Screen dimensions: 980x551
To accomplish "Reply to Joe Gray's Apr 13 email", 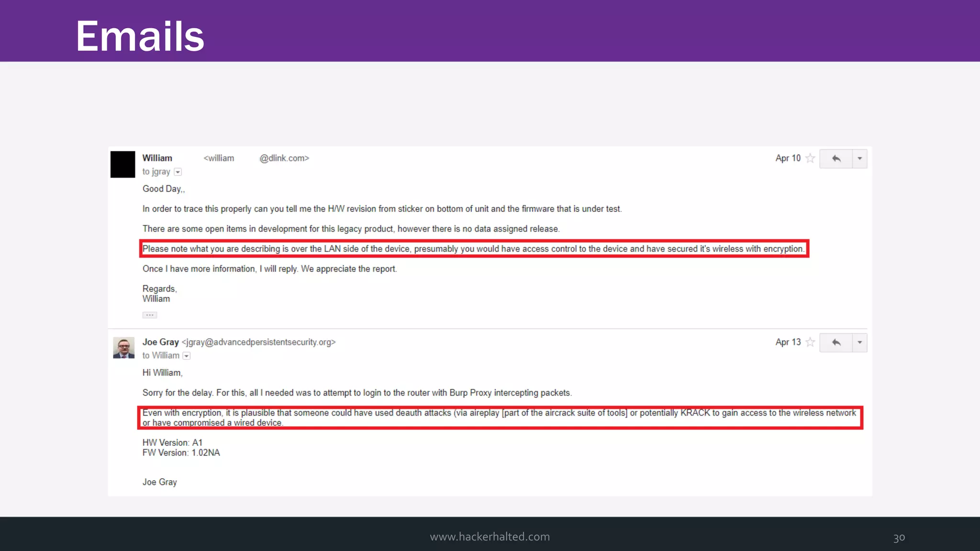I will pyautogui.click(x=836, y=342).
